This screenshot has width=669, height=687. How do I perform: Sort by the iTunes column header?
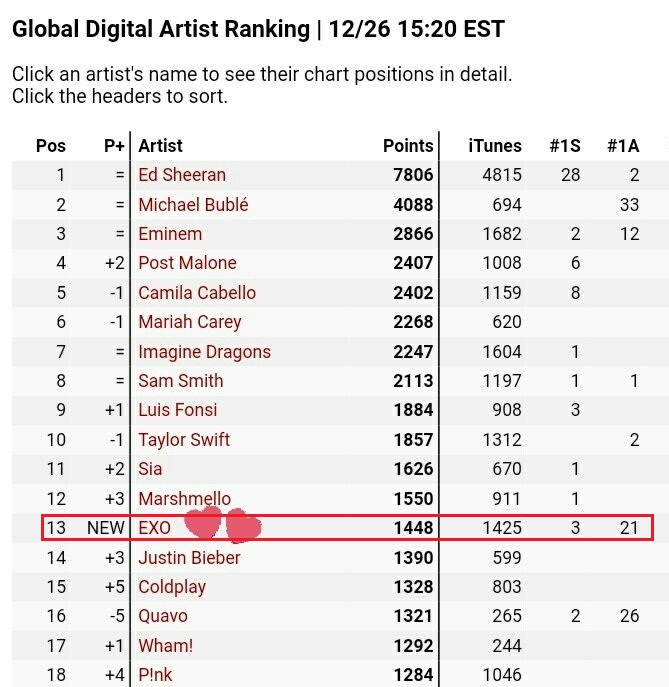(x=495, y=146)
